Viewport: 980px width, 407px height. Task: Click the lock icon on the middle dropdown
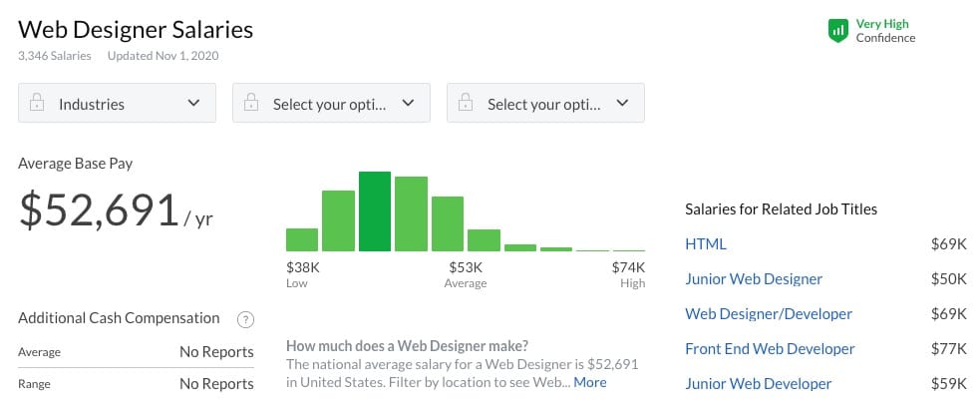pyautogui.click(x=251, y=103)
